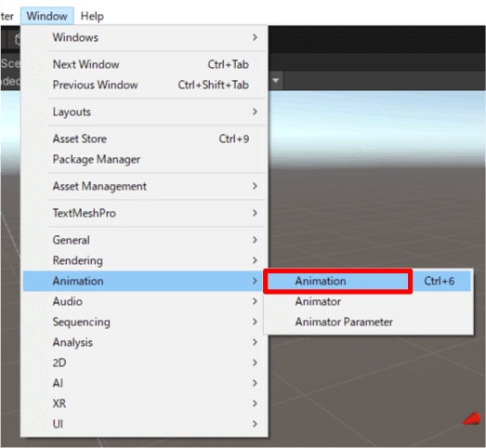Image resolution: width=486 pixels, height=448 pixels.
Task: Expand the 2D submenu
Action: (144, 362)
